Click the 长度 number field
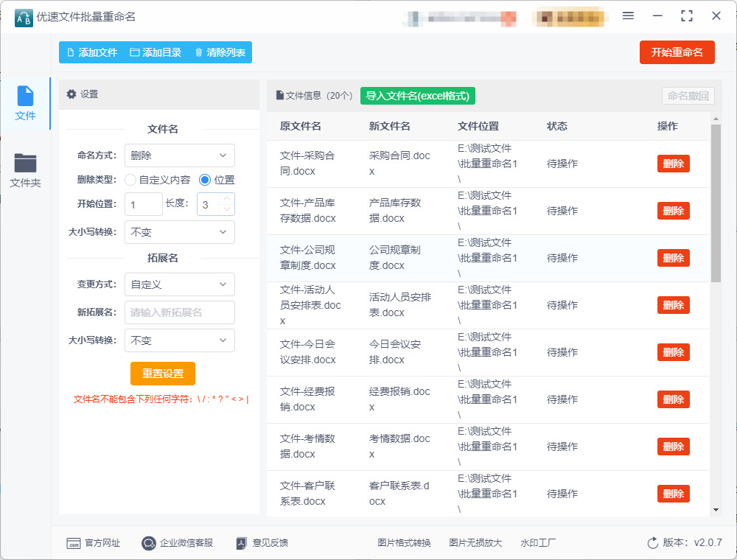This screenshot has height=560, width=737. (x=209, y=204)
